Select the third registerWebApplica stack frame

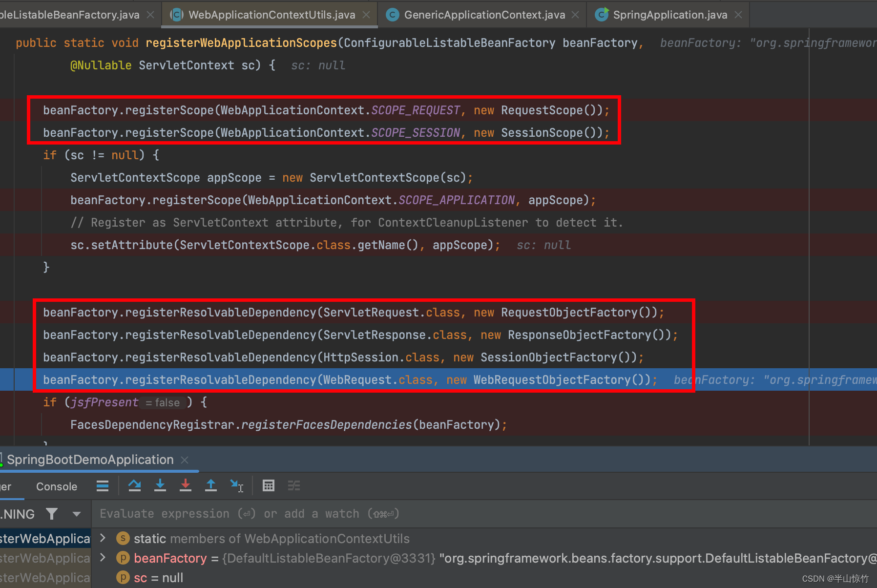coord(45,577)
